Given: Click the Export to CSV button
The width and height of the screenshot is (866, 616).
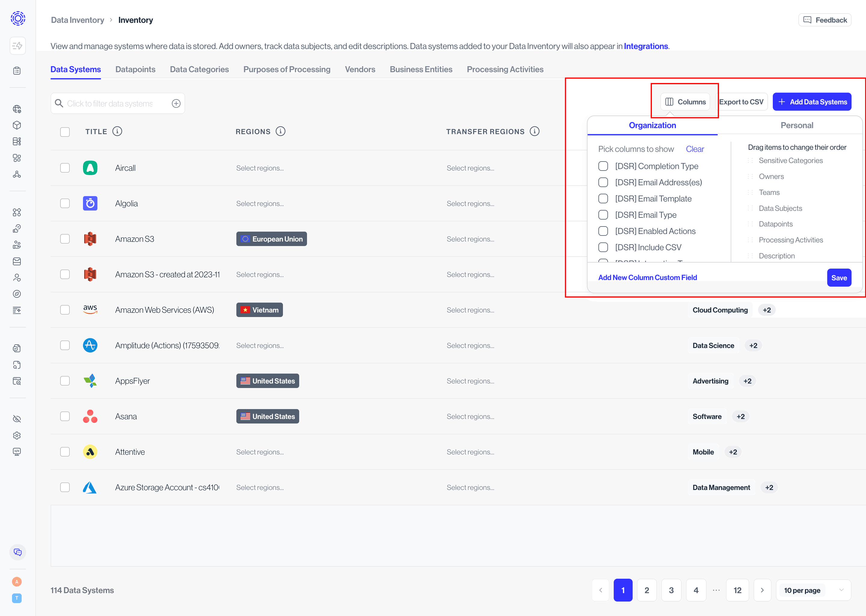Looking at the screenshot, I should 741,102.
